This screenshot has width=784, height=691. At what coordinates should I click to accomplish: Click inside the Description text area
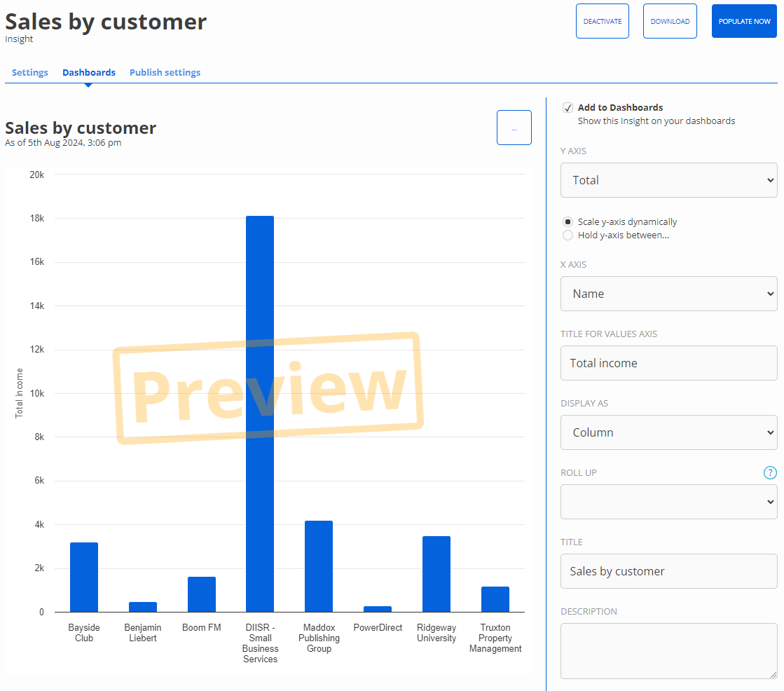(x=668, y=650)
